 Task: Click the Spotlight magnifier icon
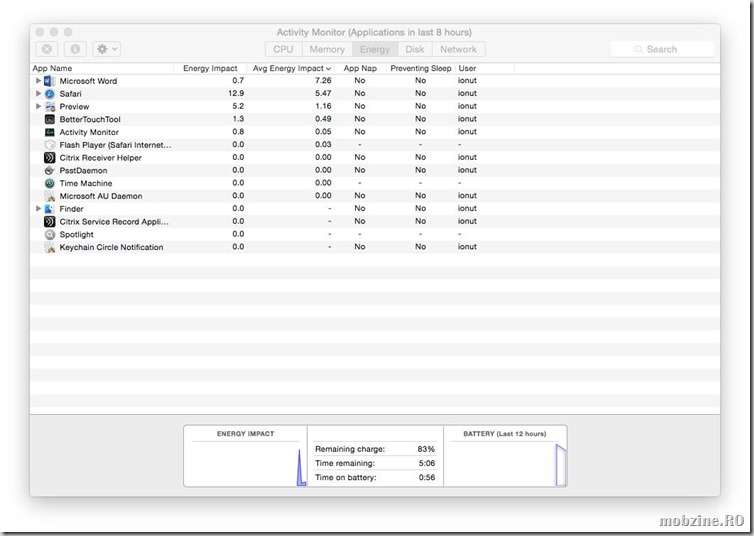(50, 235)
